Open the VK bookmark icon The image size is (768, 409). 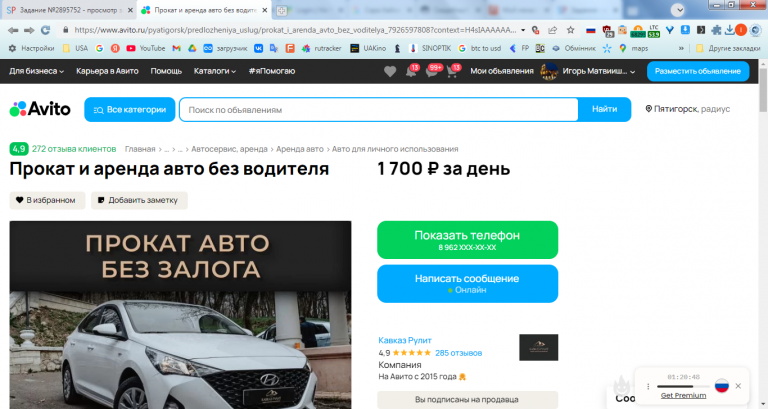coord(258,48)
